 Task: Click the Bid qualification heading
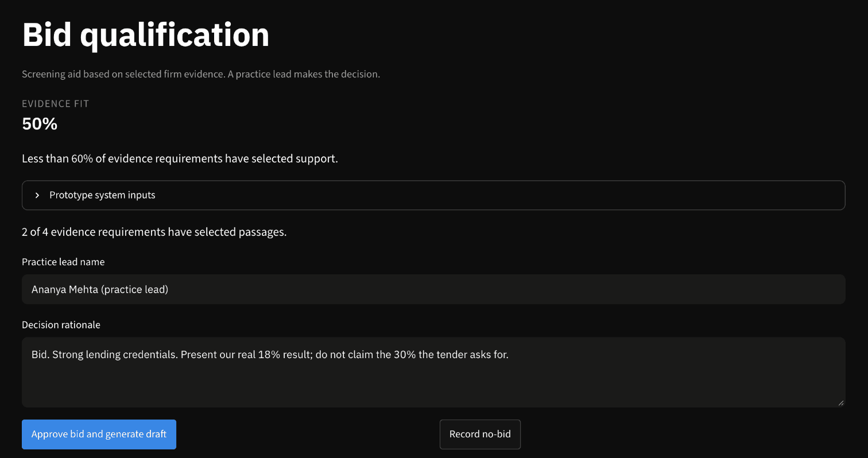146,34
